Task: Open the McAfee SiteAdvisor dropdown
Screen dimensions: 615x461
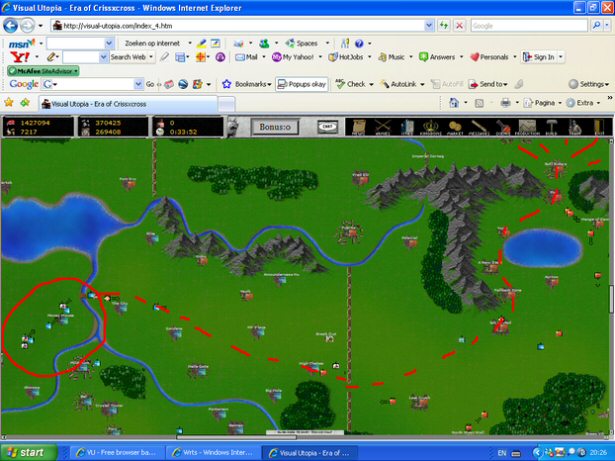Action: pos(43,71)
